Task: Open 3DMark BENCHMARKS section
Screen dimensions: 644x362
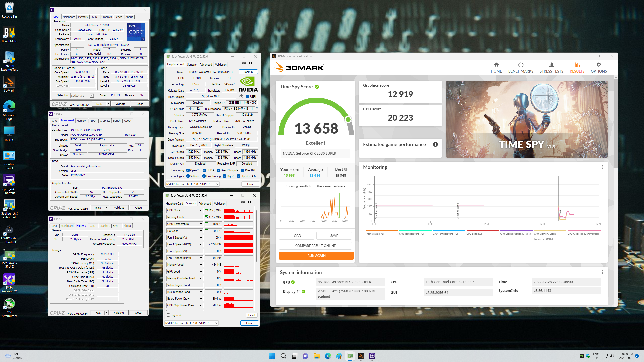Action: tap(521, 68)
